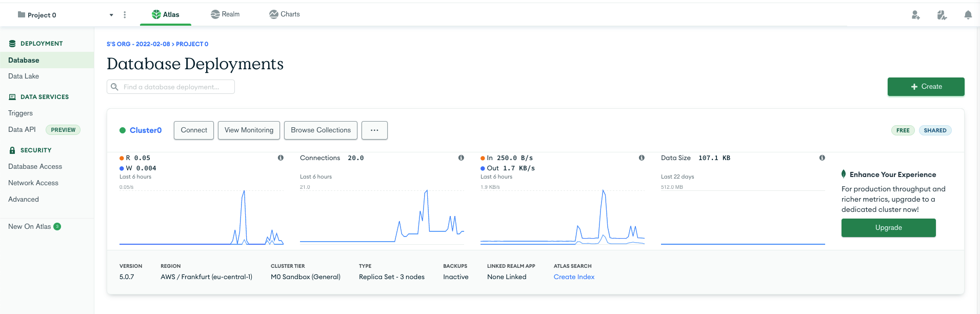This screenshot has width=980, height=314.
Task: Click version 5.0.7 value
Action: click(x=127, y=277)
